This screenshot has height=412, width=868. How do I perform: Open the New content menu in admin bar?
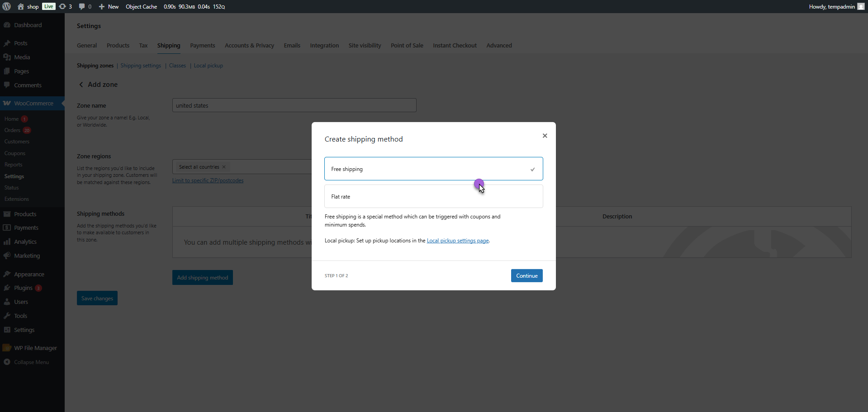109,6
